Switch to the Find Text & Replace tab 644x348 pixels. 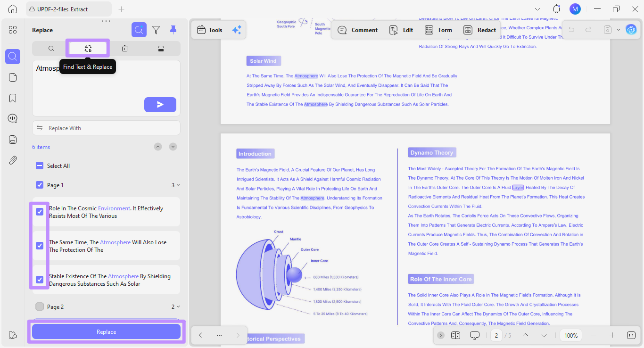point(88,49)
